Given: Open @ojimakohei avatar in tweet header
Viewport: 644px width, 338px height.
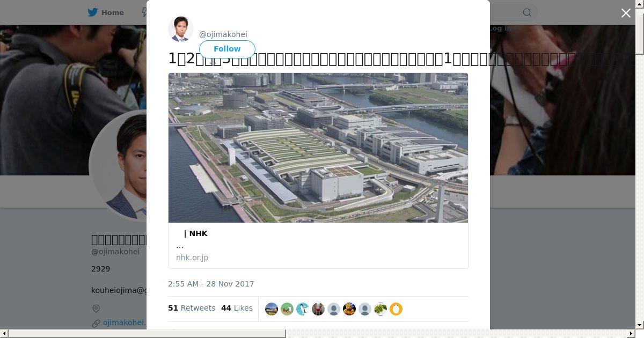Looking at the screenshot, I should pos(181,29).
